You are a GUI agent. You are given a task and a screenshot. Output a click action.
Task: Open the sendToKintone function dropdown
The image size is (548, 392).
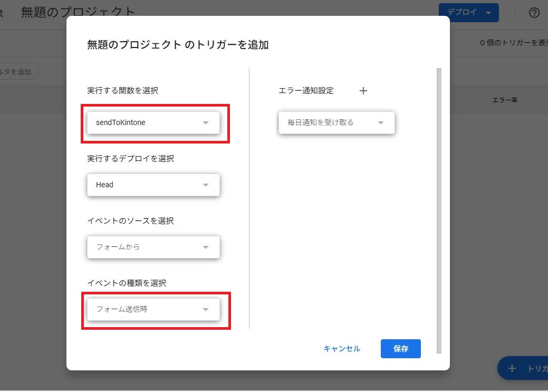[x=153, y=122]
